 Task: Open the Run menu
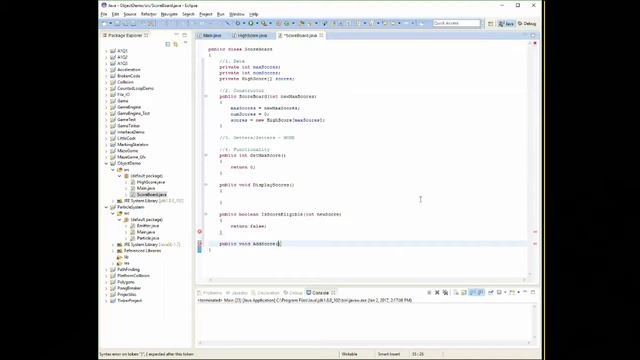pos(221,14)
